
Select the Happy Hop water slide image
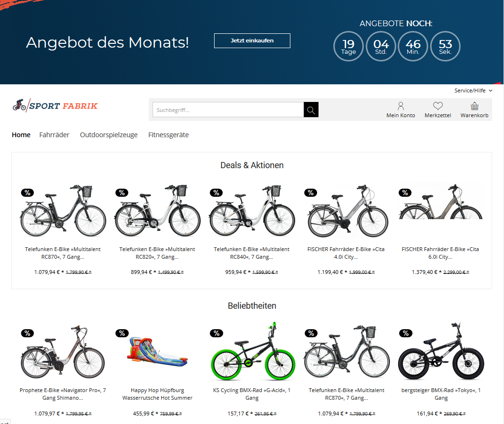[x=157, y=352]
